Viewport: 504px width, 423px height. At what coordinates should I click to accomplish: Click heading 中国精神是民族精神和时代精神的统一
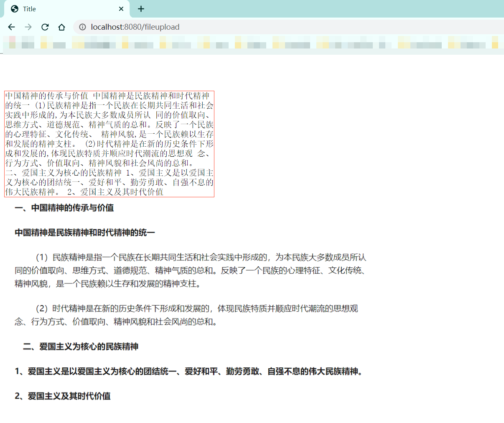click(85, 232)
